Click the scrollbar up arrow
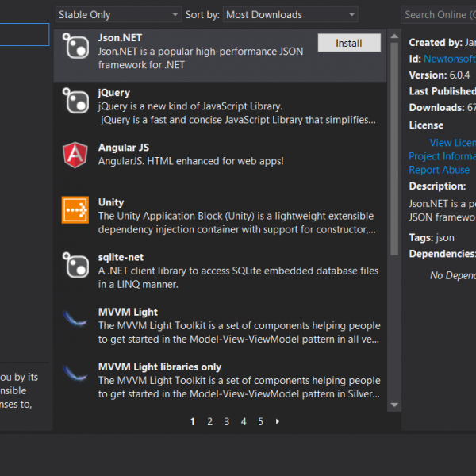476x476 pixels. [x=394, y=36]
